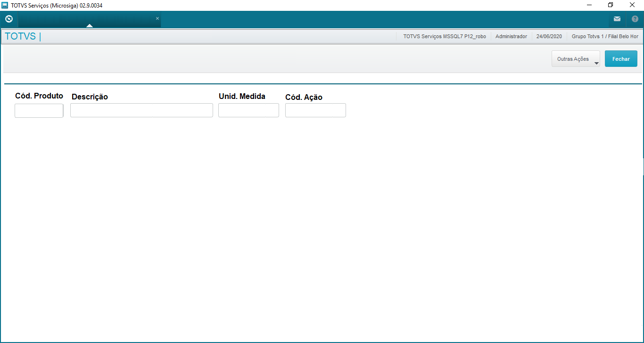This screenshot has height=343, width=644.
Task: Close the active tab with its x
Action: tap(157, 18)
